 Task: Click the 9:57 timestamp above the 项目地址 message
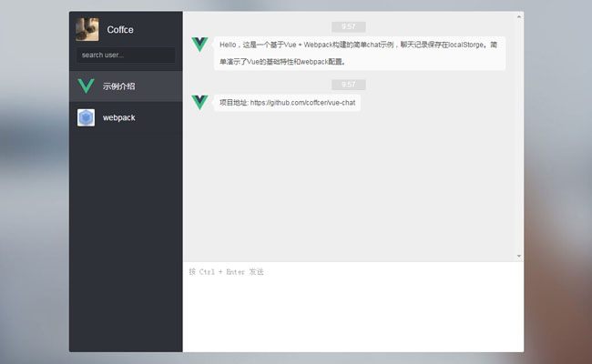348,85
